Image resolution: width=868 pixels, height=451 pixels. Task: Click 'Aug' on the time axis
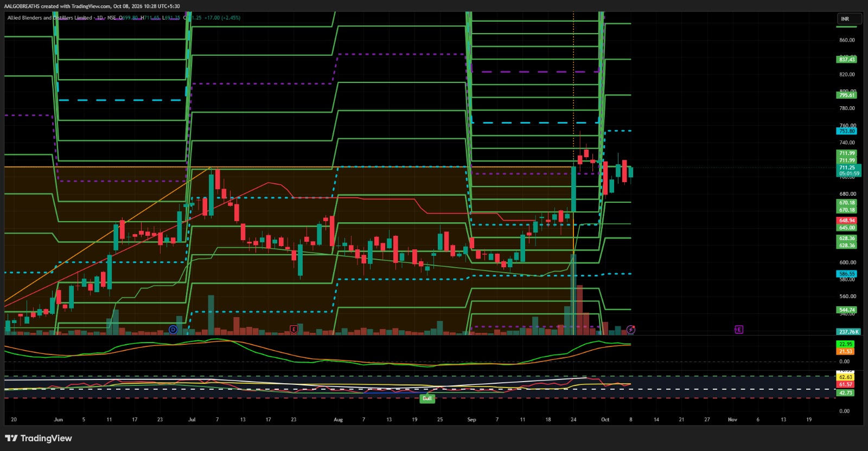[338, 420]
